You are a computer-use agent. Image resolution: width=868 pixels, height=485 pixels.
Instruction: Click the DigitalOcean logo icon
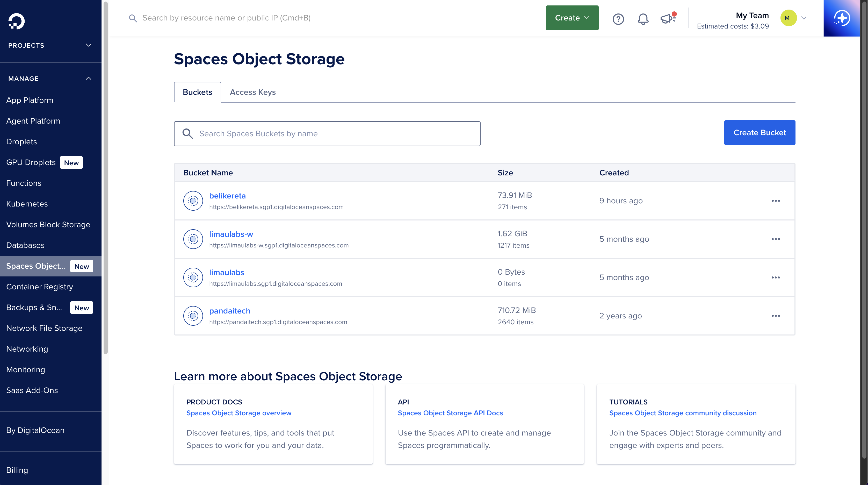[16, 21]
